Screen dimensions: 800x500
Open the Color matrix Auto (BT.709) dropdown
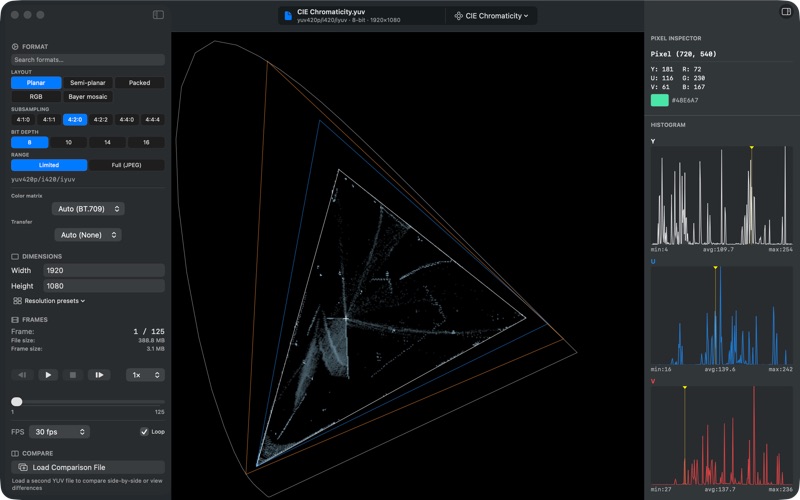tap(88, 209)
